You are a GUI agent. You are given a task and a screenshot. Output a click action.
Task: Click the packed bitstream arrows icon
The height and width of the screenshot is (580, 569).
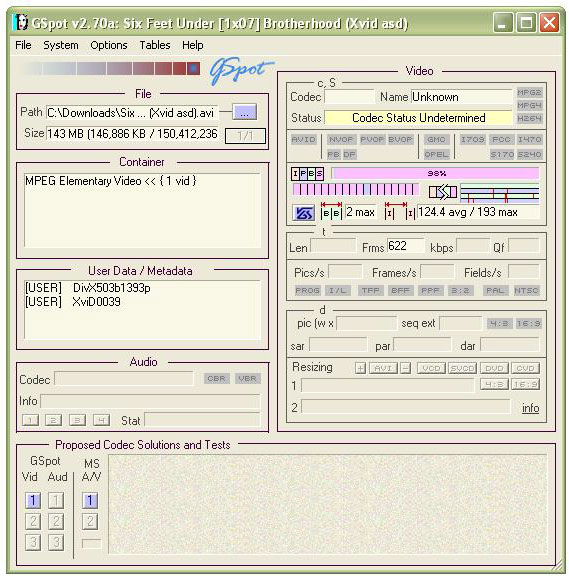pyautogui.click(x=442, y=192)
